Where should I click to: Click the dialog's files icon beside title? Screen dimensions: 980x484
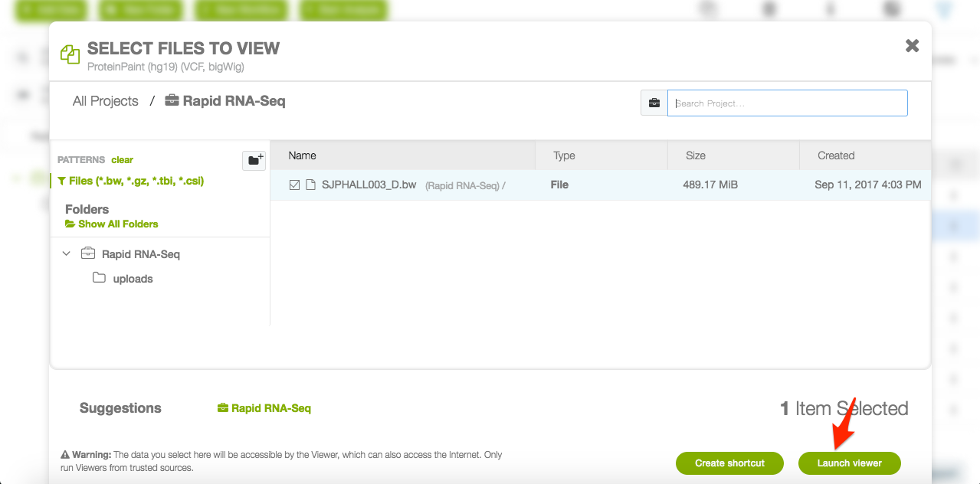(70, 54)
